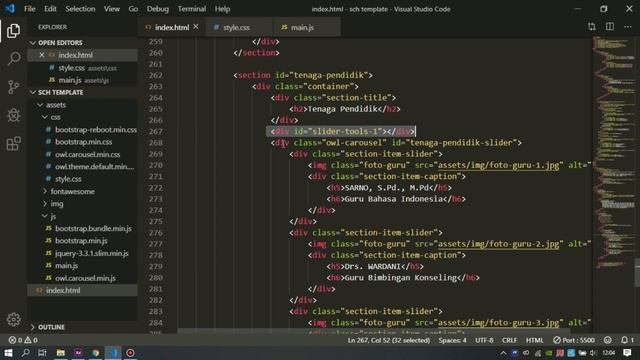
Task: Open the Explorer view in the activity bar
Action: [13, 31]
